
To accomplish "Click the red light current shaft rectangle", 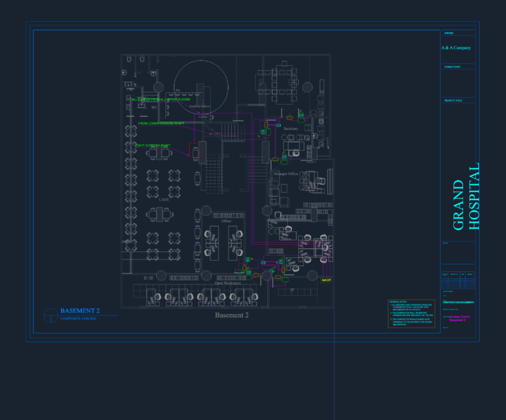I will (194, 151).
